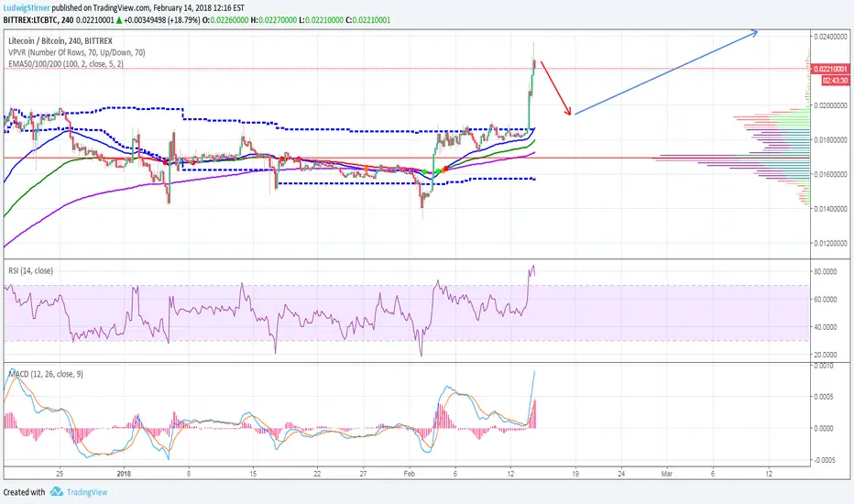This screenshot has height=504, width=854.
Task: Click the 19 date axis label
Action: [x=575, y=474]
